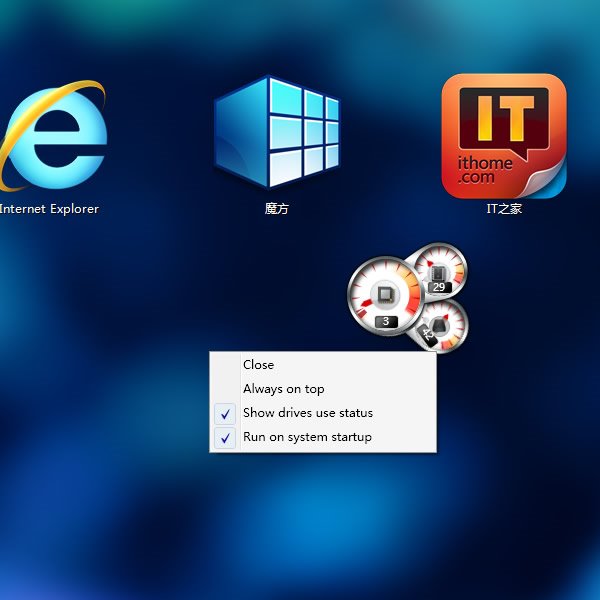This screenshot has width=600, height=600.
Task: Click the 魔方 label under the cube
Action: pos(277,209)
